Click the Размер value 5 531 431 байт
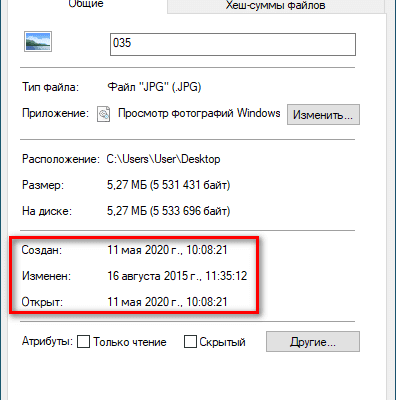The height and width of the screenshot is (400, 396). coord(168,185)
